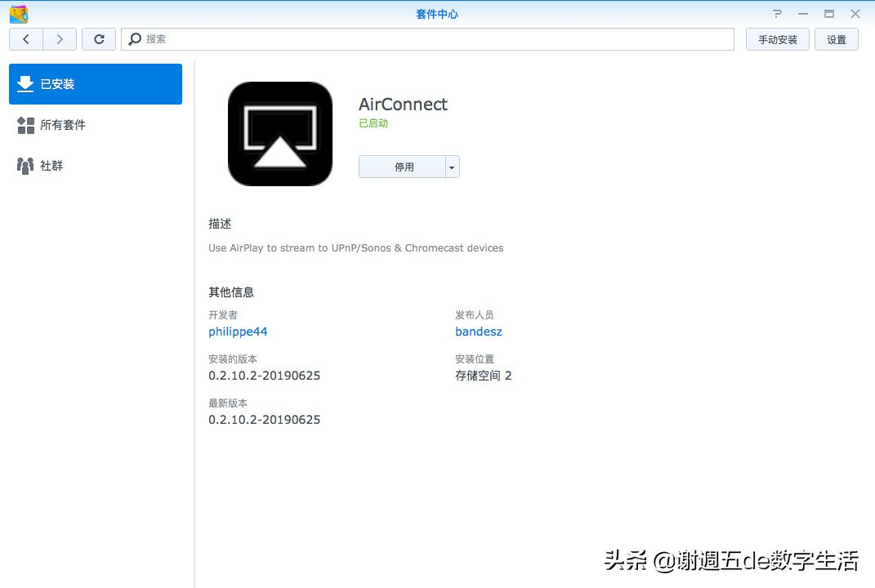875x588 pixels.
Task: Open publisher bandesz's link
Action: tap(478, 332)
